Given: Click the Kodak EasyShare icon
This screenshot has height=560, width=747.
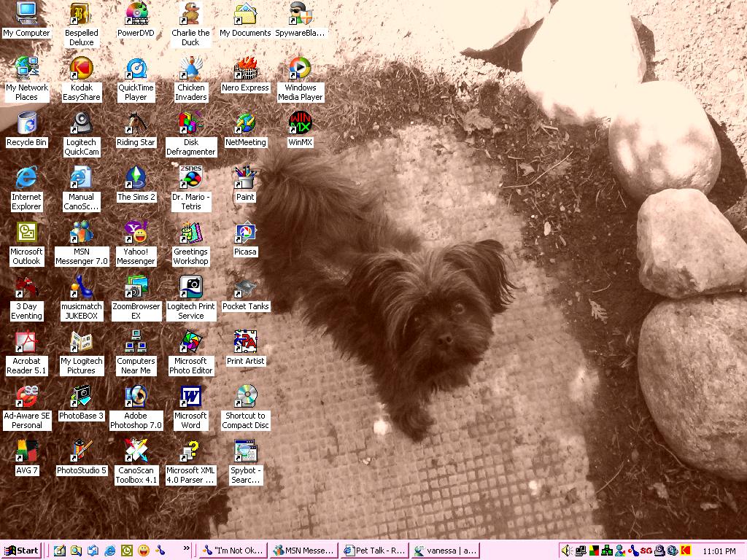Looking at the screenshot, I should point(82,79).
